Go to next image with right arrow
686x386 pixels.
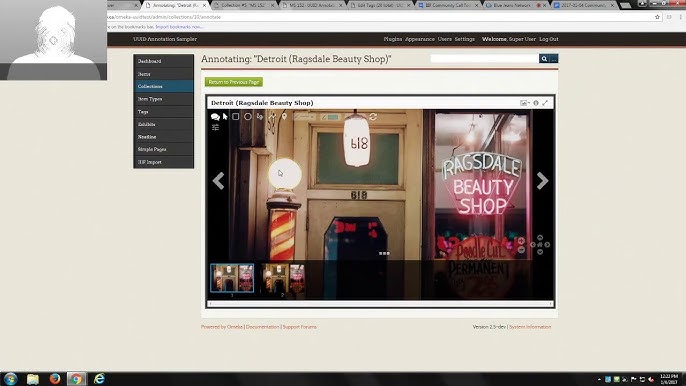click(542, 180)
